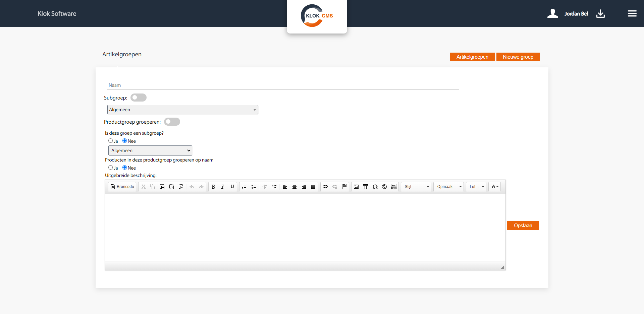644x314 pixels.
Task: Click the Paste icon
Action: pyautogui.click(x=162, y=187)
